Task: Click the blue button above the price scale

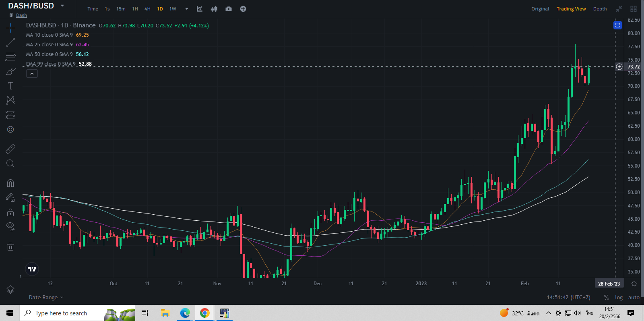Action: click(617, 25)
